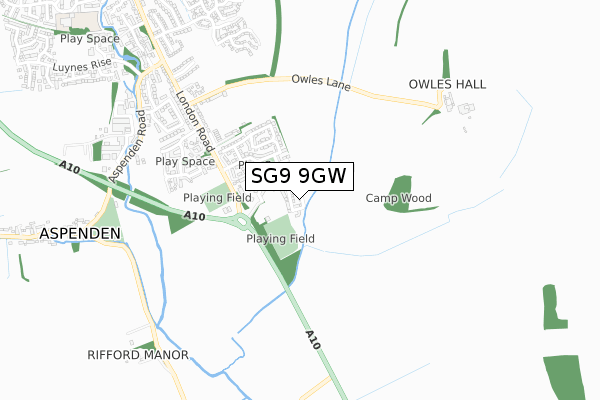600x400 pixels.
Task: Click the postcode callout pointer tip
Action: (x=300, y=199)
